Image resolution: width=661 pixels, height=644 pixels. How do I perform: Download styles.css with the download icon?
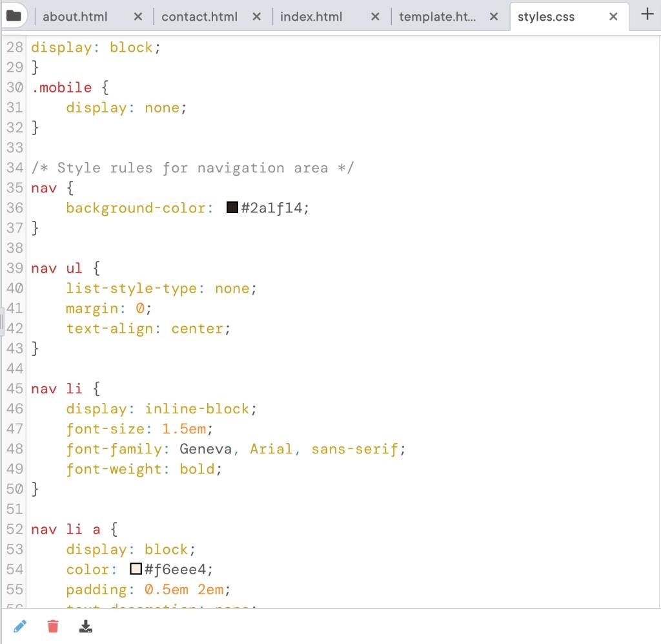(x=85, y=626)
